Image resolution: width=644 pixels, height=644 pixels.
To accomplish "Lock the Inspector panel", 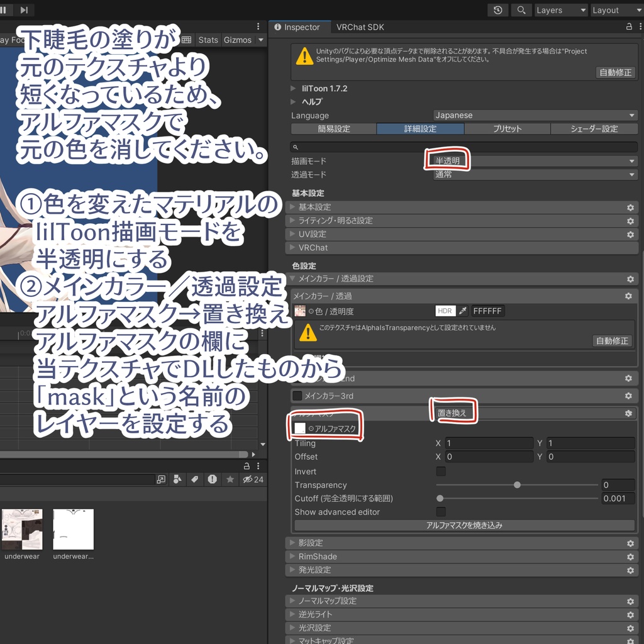I will point(629,26).
